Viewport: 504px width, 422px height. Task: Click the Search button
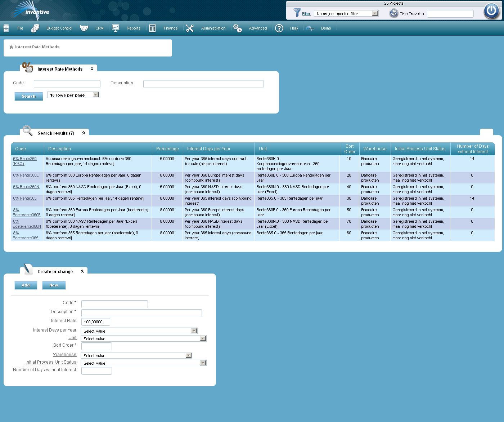click(29, 96)
